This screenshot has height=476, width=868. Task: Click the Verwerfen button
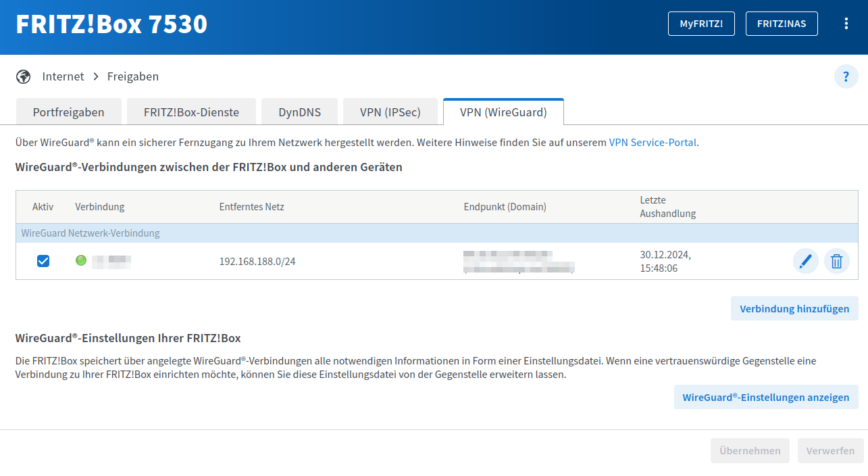[830, 451]
